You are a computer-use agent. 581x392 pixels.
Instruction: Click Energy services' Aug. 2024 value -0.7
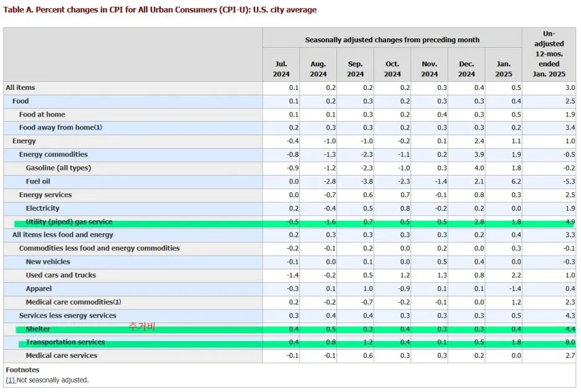pyautogui.click(x=330, y=195)
